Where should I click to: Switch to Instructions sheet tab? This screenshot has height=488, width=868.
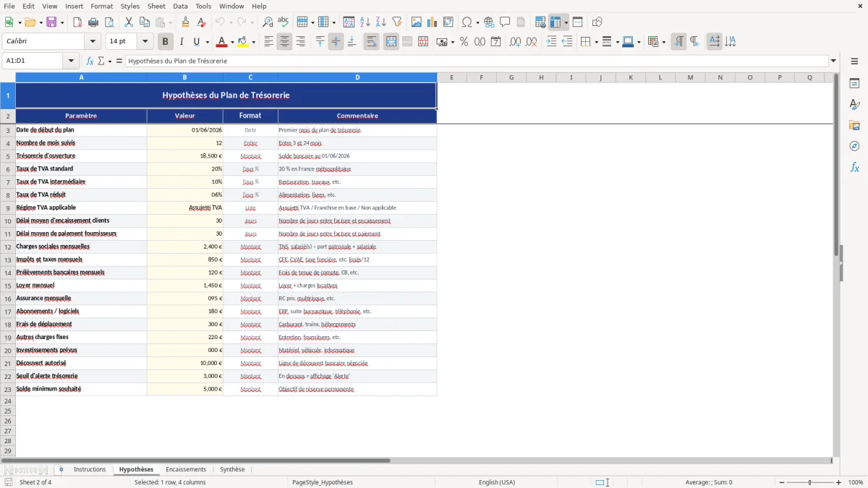[x=90, y=470]
